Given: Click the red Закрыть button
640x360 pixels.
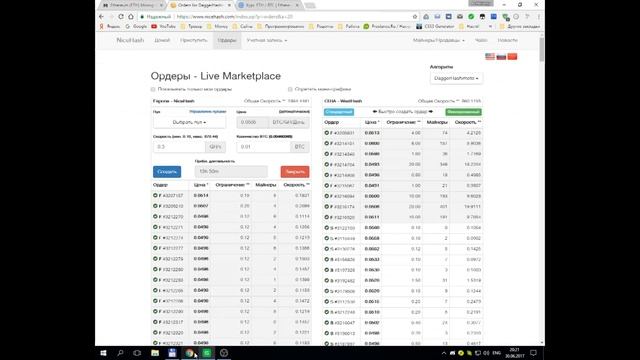Looking at the screenshot, I should tap(295, 171).
